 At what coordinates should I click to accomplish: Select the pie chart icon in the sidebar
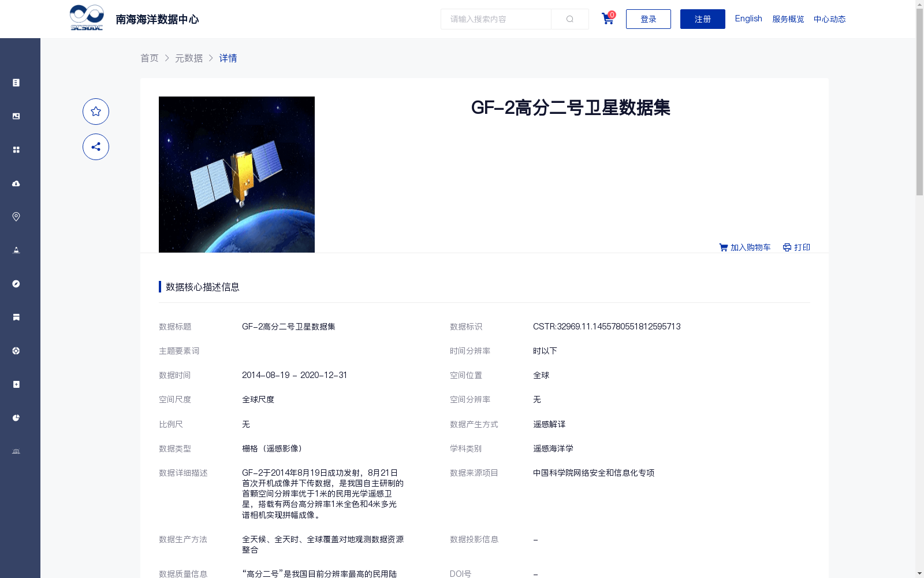[x=16, y=418]
